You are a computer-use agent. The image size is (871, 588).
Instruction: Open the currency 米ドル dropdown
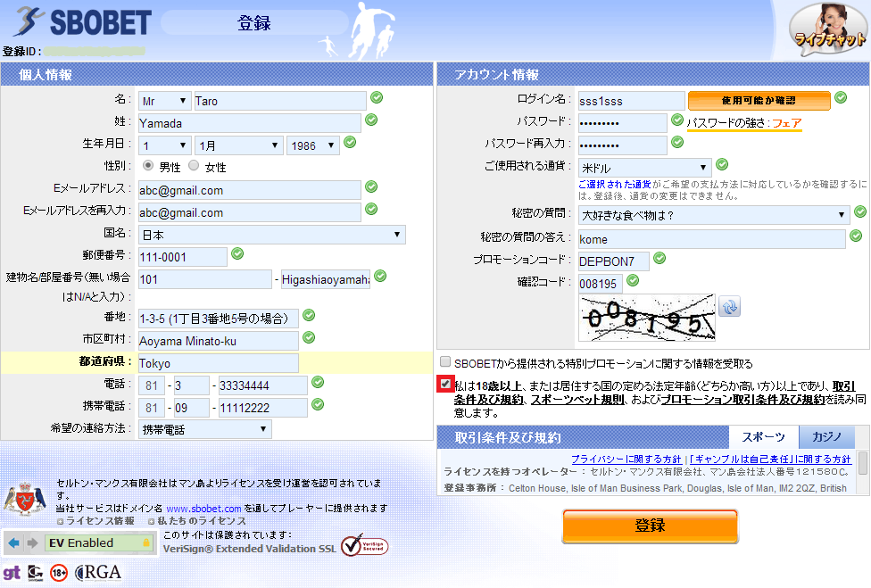tap(645, 168)
